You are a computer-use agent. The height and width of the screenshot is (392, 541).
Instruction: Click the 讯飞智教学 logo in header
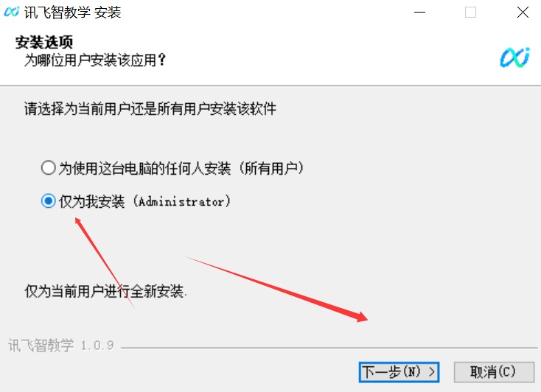[x=514, y=57]
